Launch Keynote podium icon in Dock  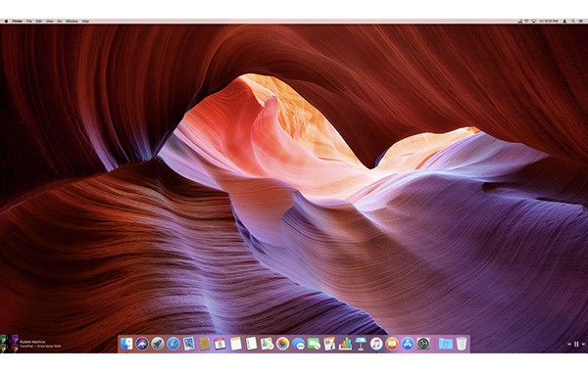(x=361, y=344)
